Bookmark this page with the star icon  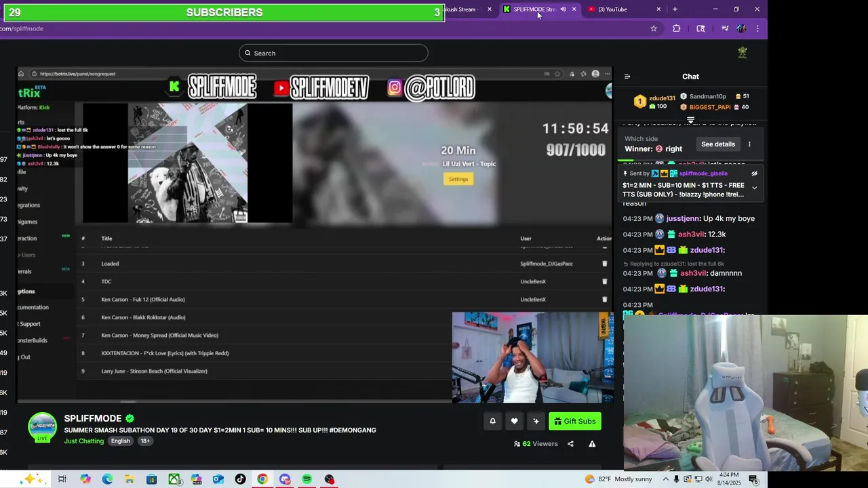tap(654, 28)
